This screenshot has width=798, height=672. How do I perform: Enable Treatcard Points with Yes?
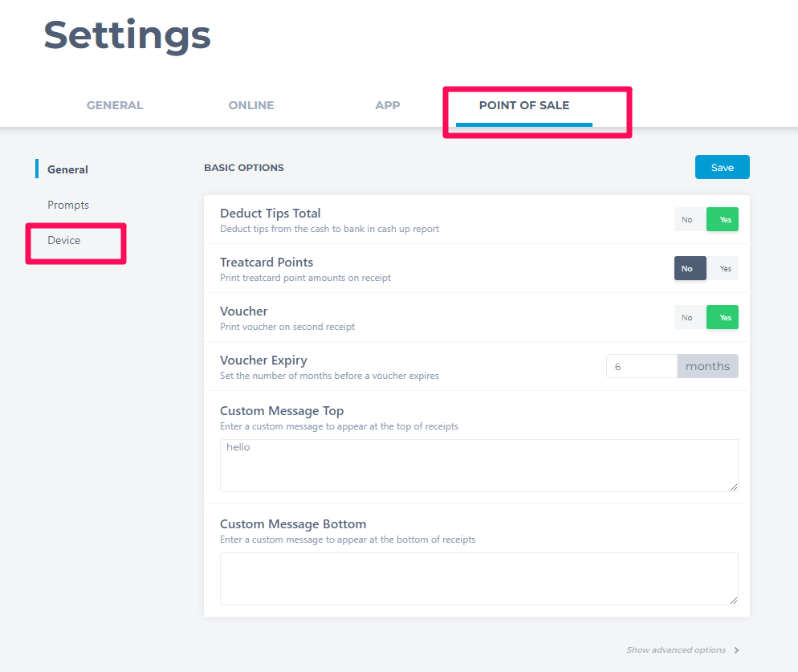coord(723,268)
